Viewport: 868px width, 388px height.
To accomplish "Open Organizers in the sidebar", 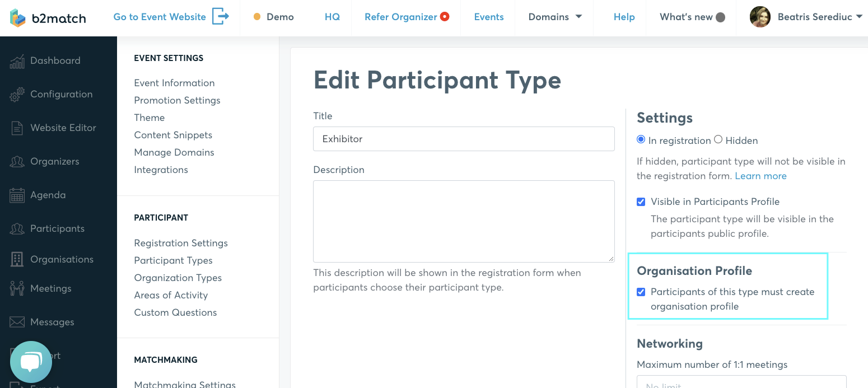I will click(x=55, y=161).
